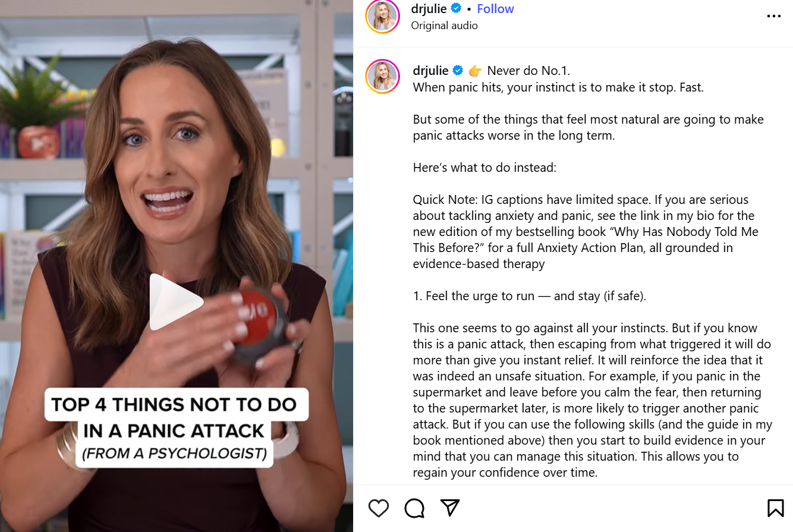Click the verified badge in the caption

(458, 71)
